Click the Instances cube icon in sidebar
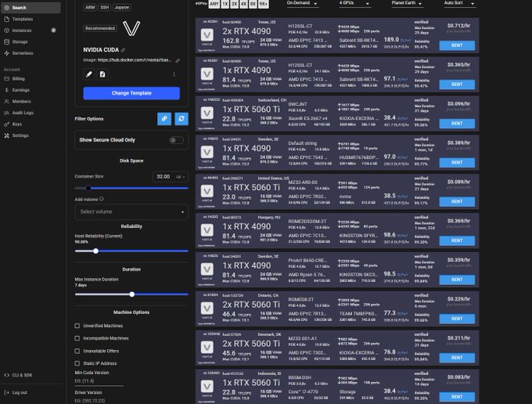The width and height of the screenshot is (532, 404). [6, 31]
